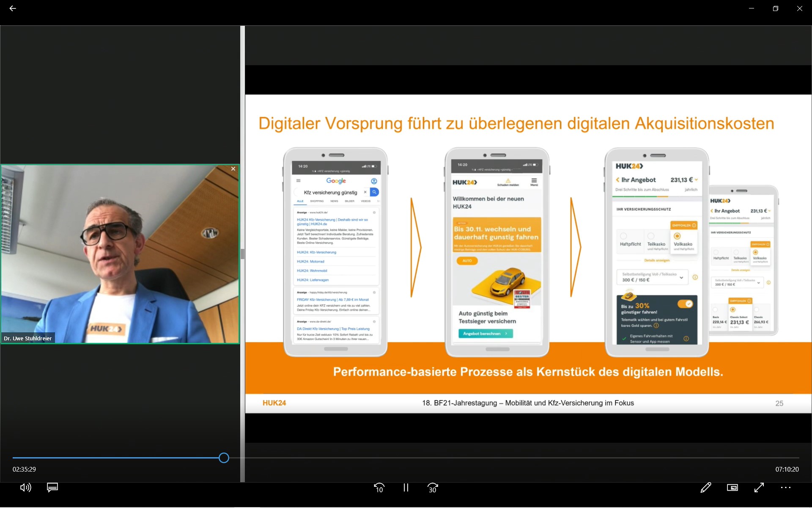812x508 pixels.
Task: Open the more options ellipsis menu
Action: click(x=786, y=488)
